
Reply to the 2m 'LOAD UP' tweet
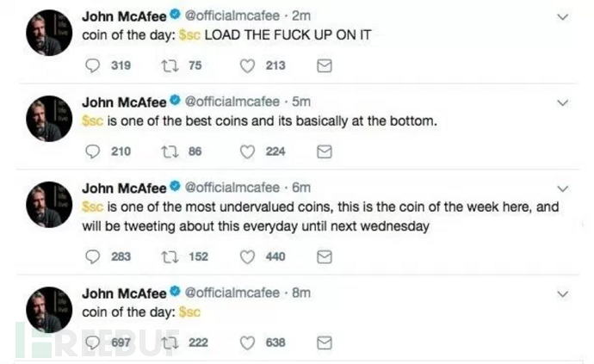[95, 65]
